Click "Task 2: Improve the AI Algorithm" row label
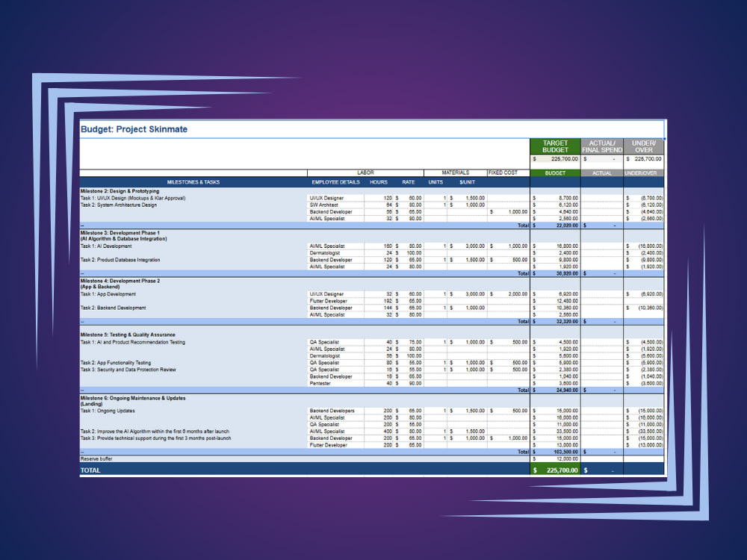The height and width of the screenshot is (560, 747). click(155, 432)
